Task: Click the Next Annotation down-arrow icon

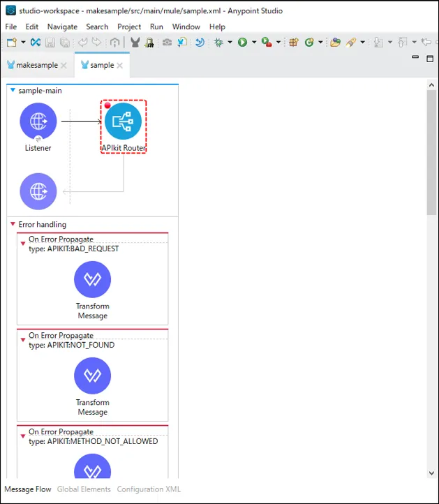Action: click(x=378, y=42)
